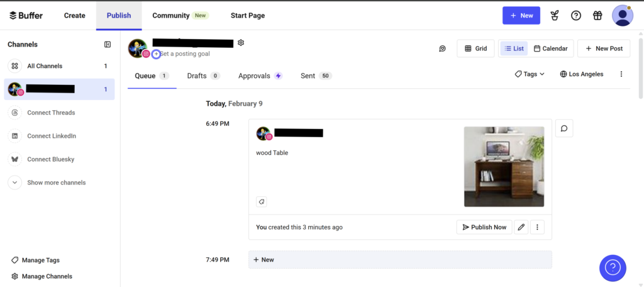The width and height of the screenshot is (644, 287).
Task: Open the Drafts tab
Action: tap(204, 76)
